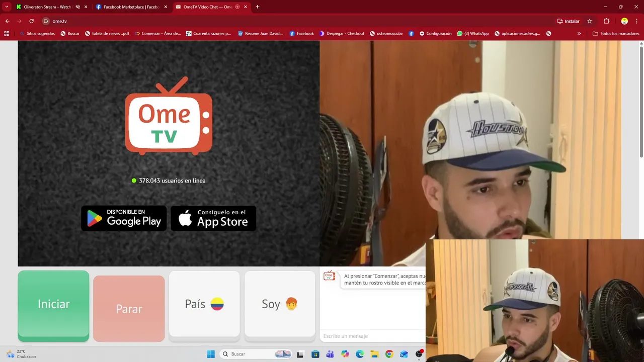Image resolution: width=644 pixels, height=362 pixels.
Task: Click the 378.043 usuarios en línea text
Action: pyautogui.click(x=172, y=180)
